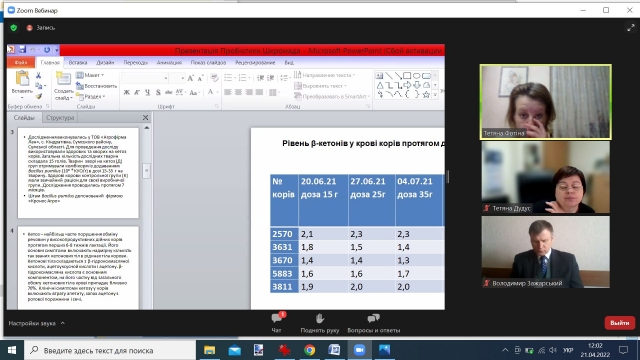
Task: Click Настройки звука audio settings label
Action: pos(32,323)
